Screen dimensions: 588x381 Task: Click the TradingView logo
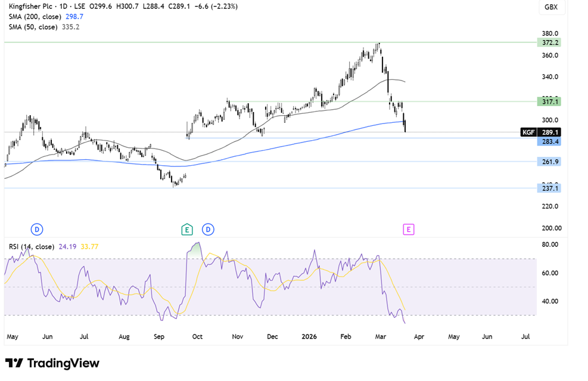tap(52, 363)
